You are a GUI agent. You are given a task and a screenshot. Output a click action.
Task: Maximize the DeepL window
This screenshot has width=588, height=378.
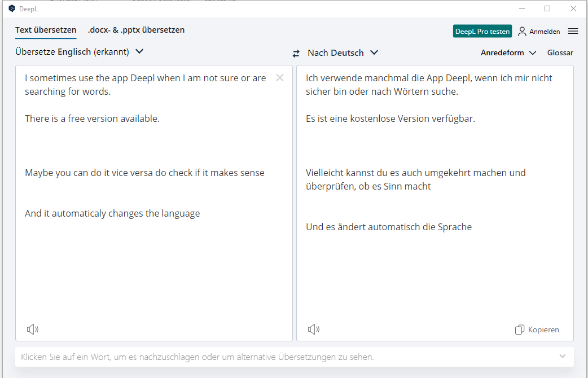tap(547, 8)
